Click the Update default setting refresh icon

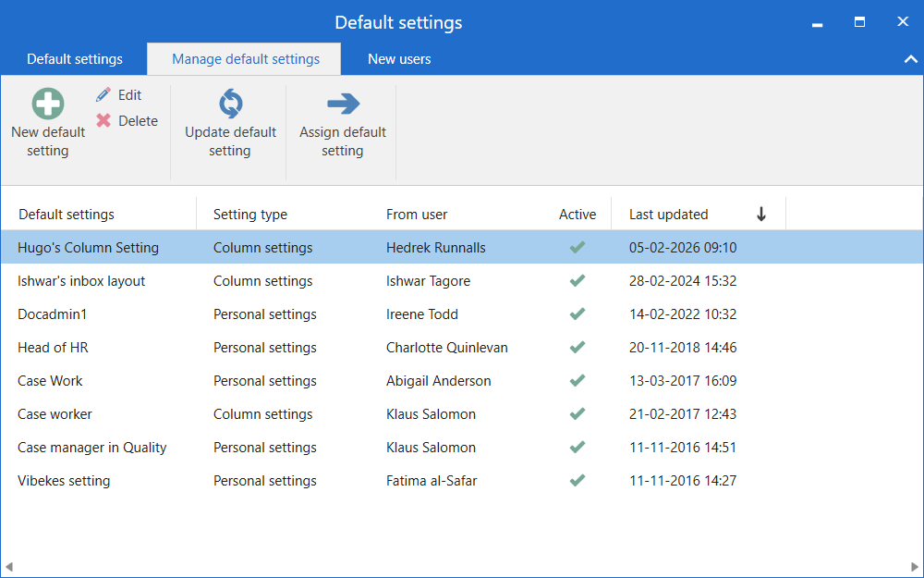pos(230,104)
